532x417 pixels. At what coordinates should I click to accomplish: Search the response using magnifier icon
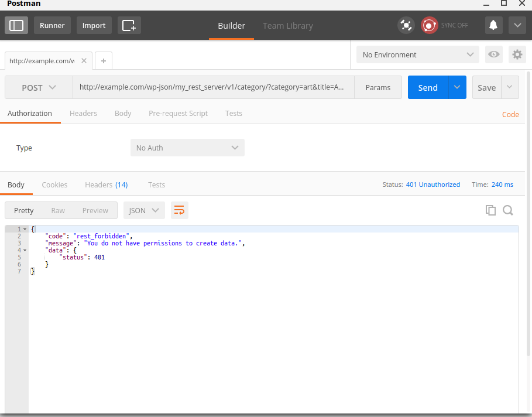507,210
